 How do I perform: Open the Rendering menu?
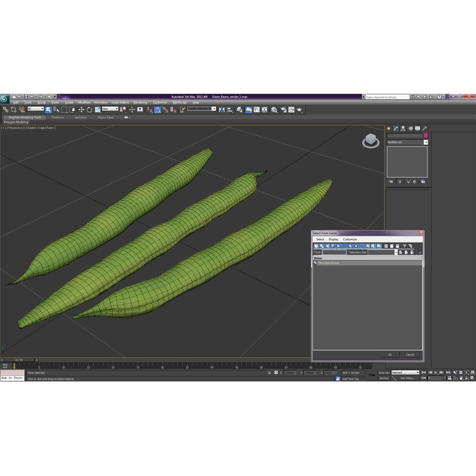[x=140, y=103]
